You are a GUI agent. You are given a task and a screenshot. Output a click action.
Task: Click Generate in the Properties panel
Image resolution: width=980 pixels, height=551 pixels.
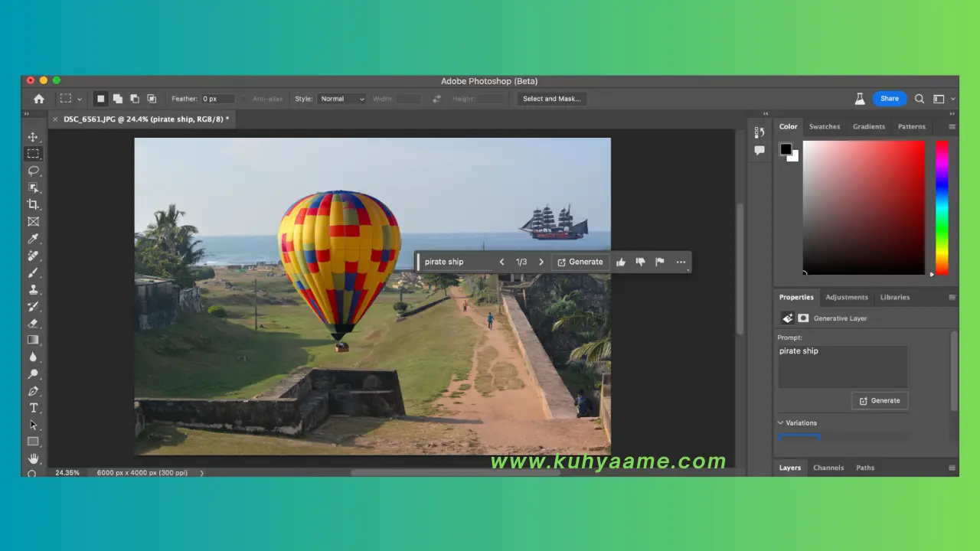pos(880,400)
